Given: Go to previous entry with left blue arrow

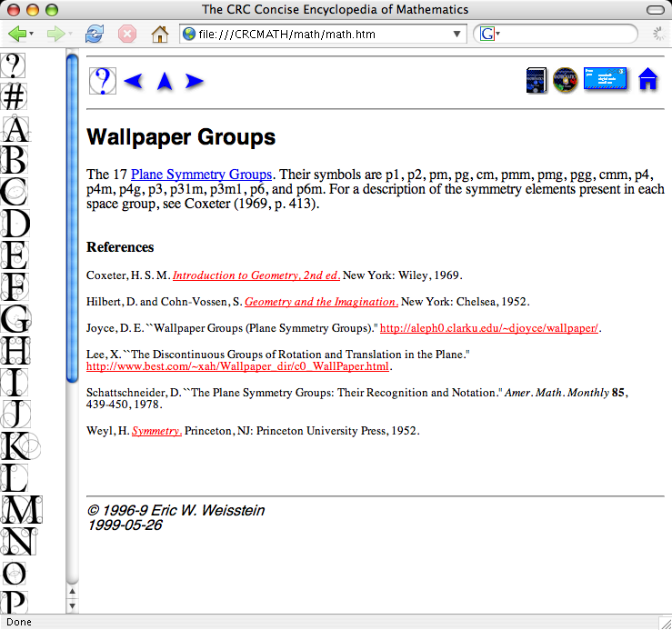Looking at the screenshot, I should [x=134, y=81].
